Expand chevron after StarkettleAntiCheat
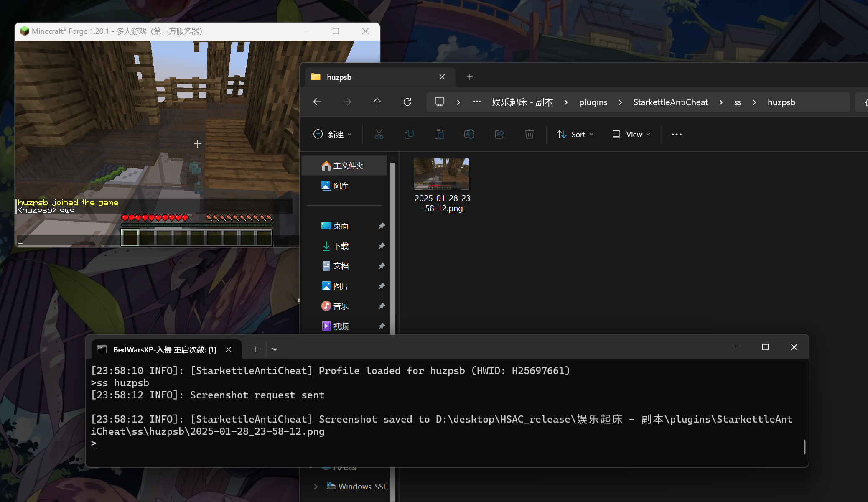The image size is (868, 502). (x=721, y=102)
